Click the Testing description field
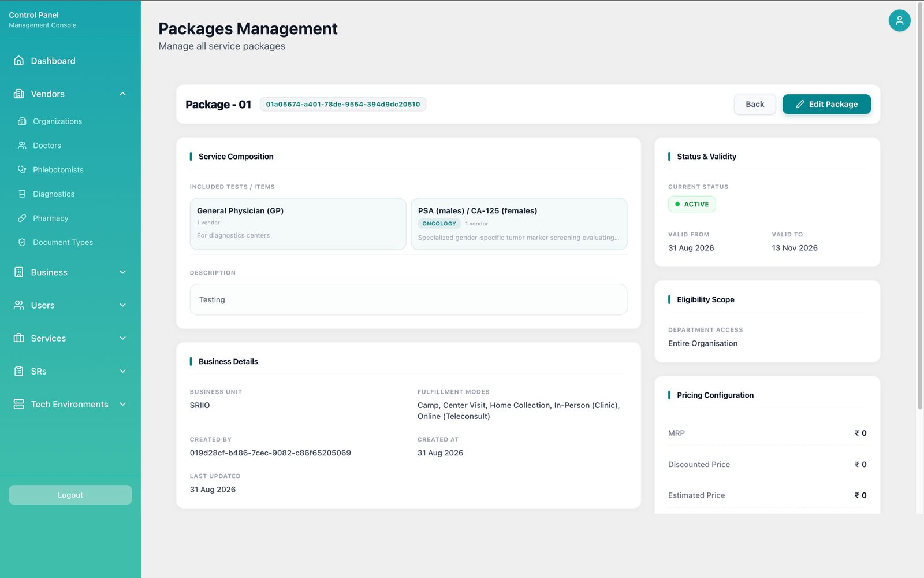This screenshot has height=578, width=924. click(408, 299)
